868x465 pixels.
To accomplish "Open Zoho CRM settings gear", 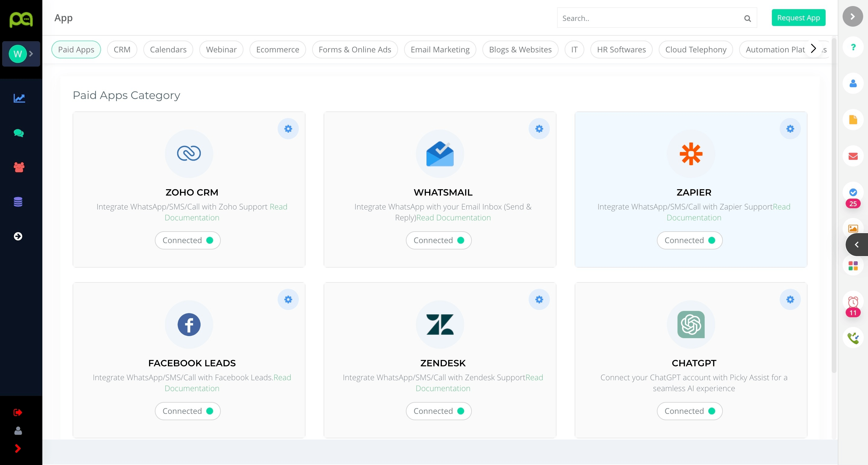I will 288,128.
